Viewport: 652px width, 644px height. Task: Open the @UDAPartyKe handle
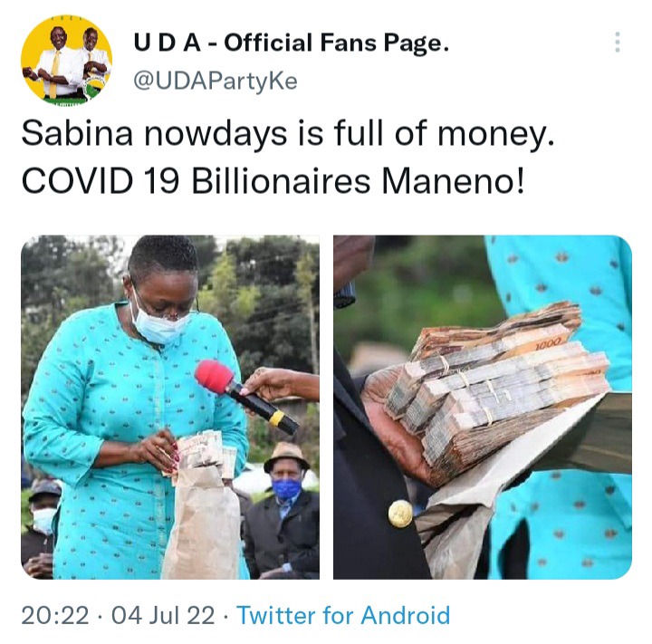216,82
